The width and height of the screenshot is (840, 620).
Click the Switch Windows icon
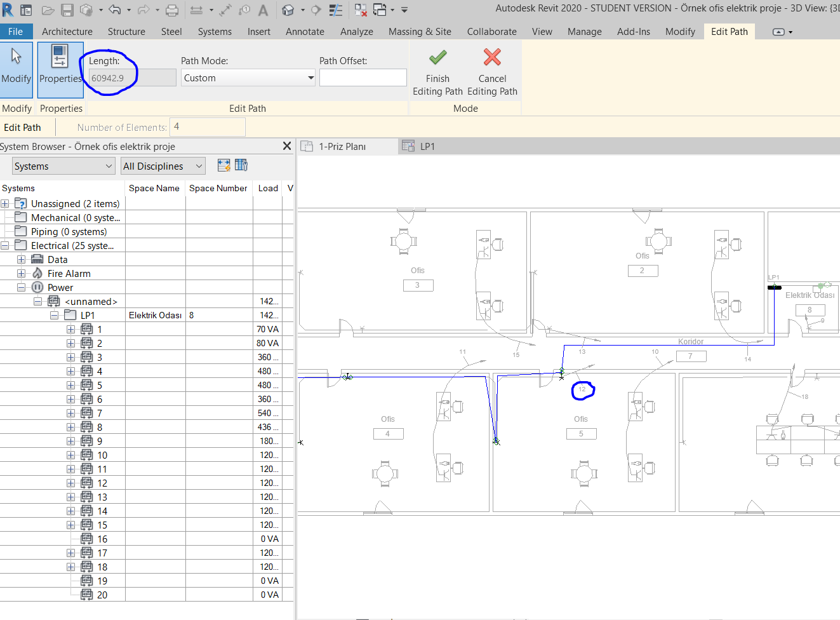(380, 10)
